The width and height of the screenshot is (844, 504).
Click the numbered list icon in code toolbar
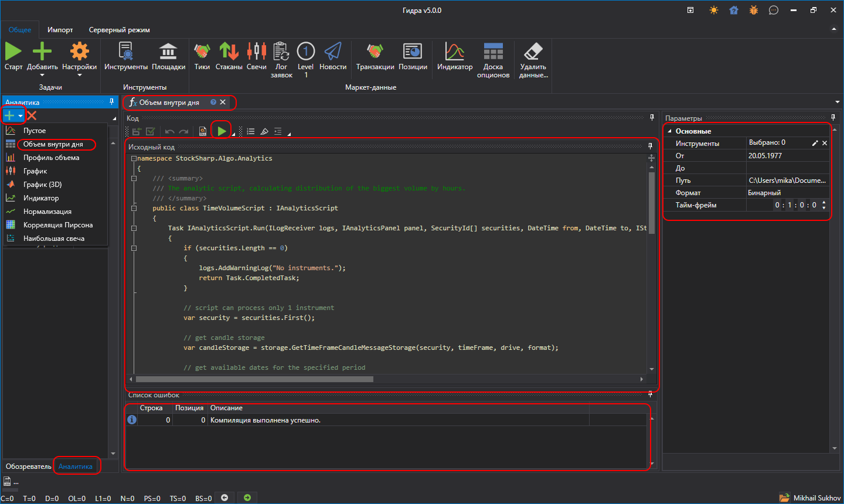point(251,132)
